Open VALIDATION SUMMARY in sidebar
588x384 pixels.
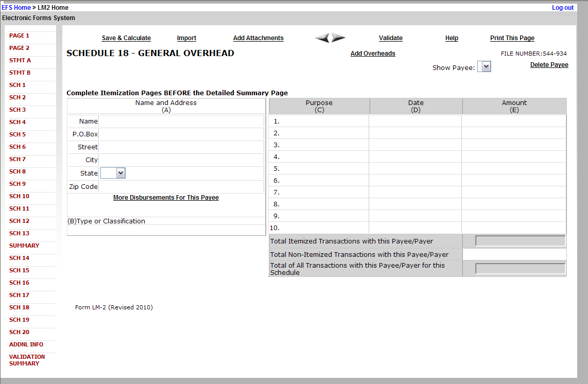pos(27,360)
